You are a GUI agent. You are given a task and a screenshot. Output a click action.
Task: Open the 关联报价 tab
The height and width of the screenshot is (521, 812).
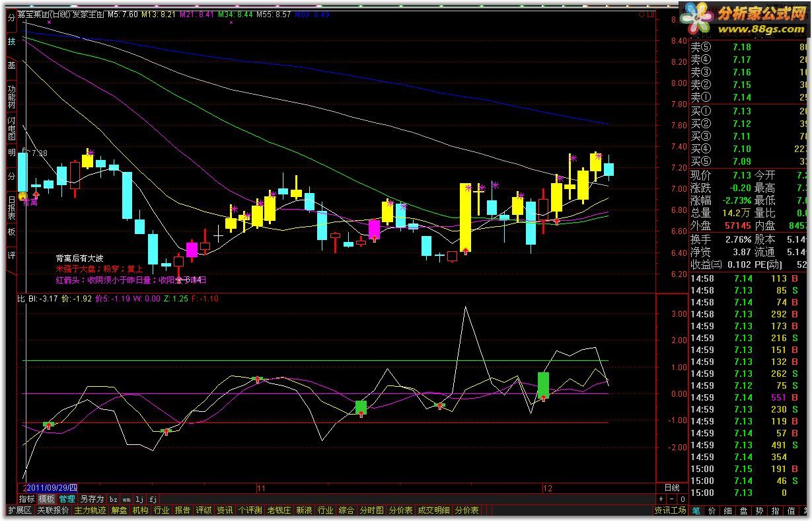coord(53,510)
